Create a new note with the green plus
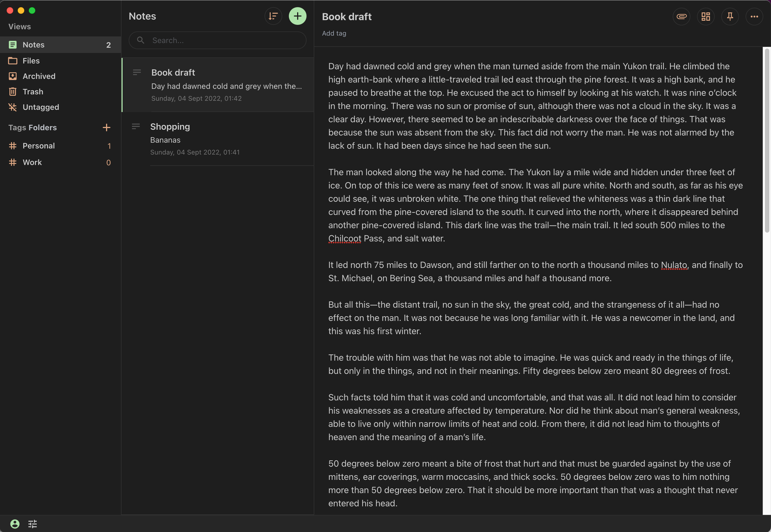The image size is (771, 532). [x=297, y=16]
